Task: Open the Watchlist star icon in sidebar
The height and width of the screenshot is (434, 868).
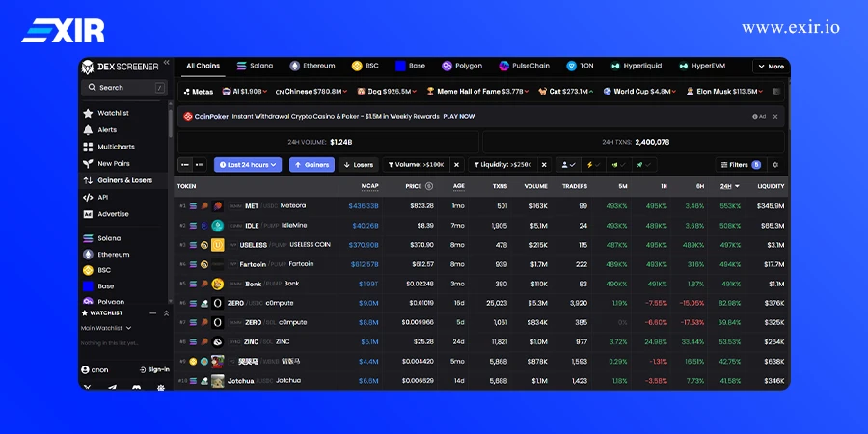Action: click(x=88, y=113)
